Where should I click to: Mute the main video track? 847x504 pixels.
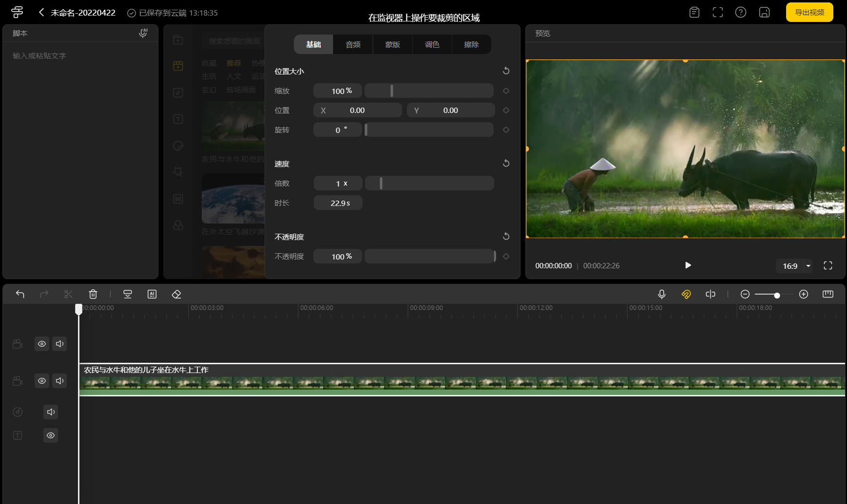[59, 381]
